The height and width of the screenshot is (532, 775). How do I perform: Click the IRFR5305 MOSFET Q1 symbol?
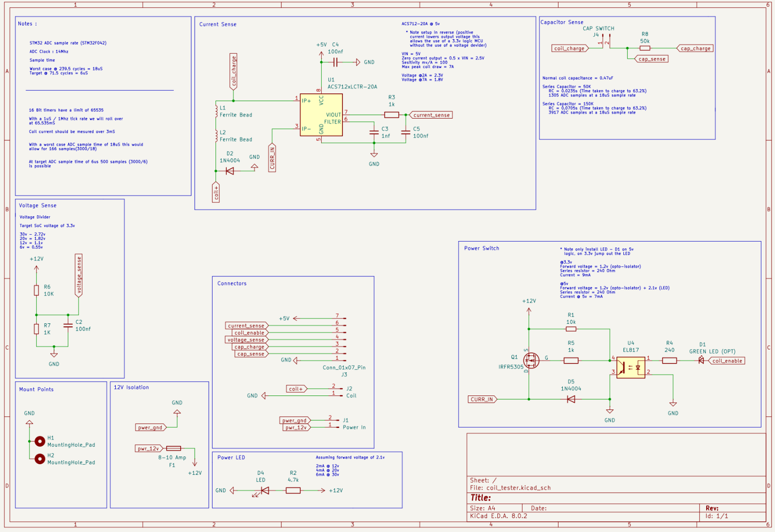pos(531,361)
